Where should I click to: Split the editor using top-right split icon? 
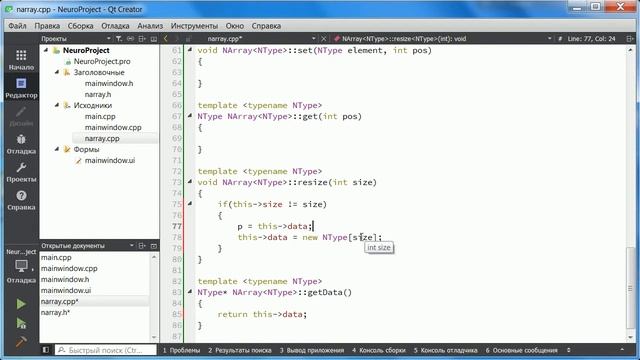630,39
